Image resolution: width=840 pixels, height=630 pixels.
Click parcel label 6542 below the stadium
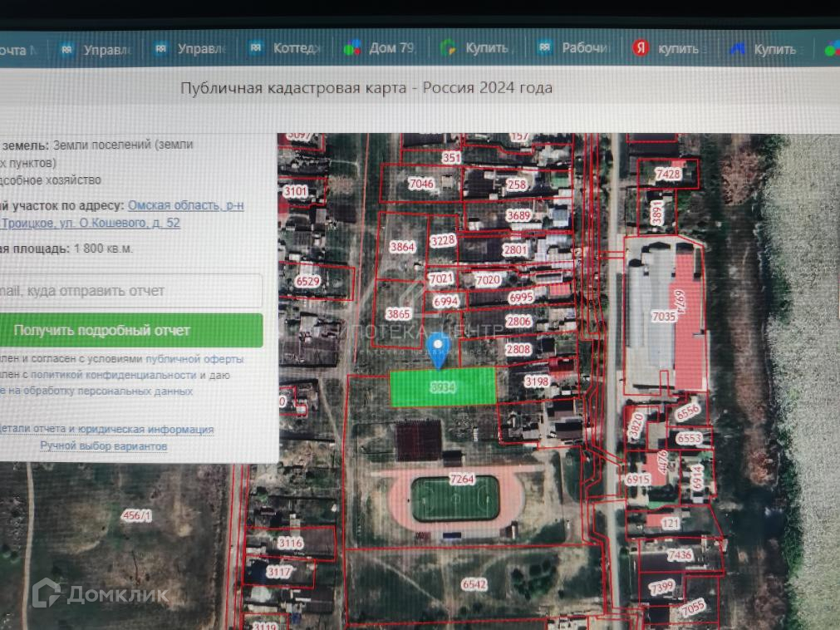pyautogui.click(x=474, y=584)
